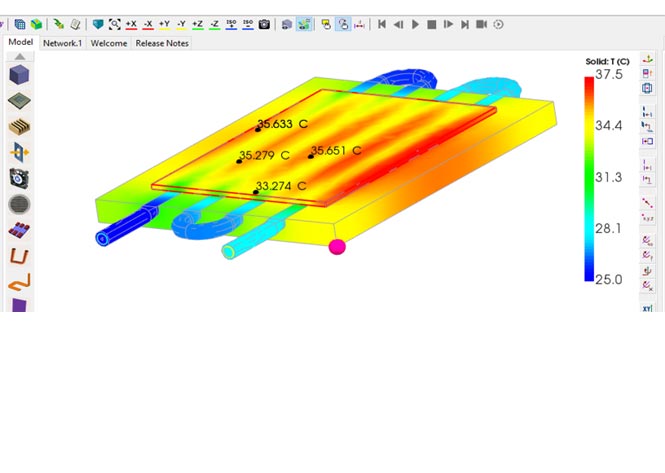
Task: Jump to first animation frame
Action: (x=382, y=24)
